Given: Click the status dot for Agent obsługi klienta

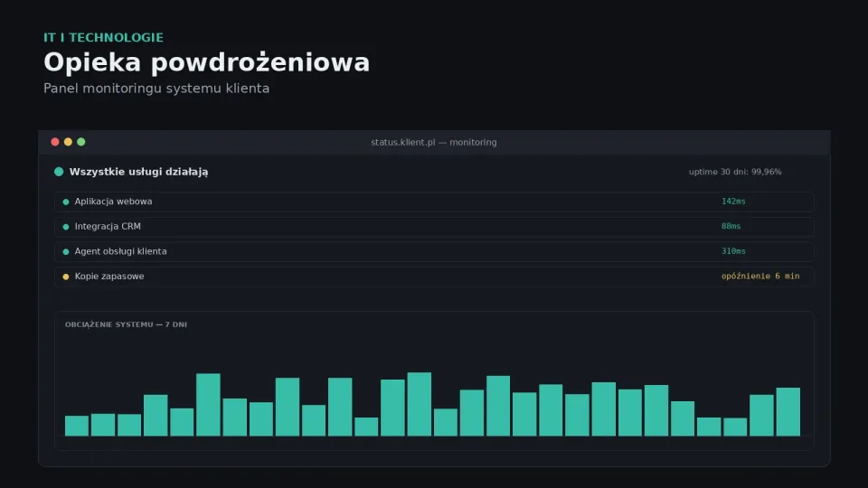Looking at the screenshot, I should [x=66, y=252].
